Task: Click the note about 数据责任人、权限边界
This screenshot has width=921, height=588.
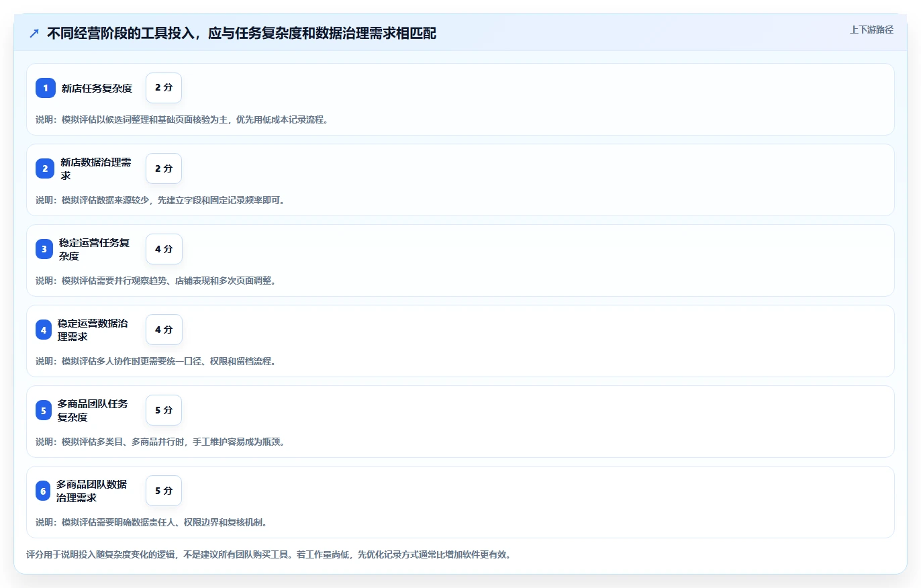Action: pyautogui.click(x=152, y=522)
